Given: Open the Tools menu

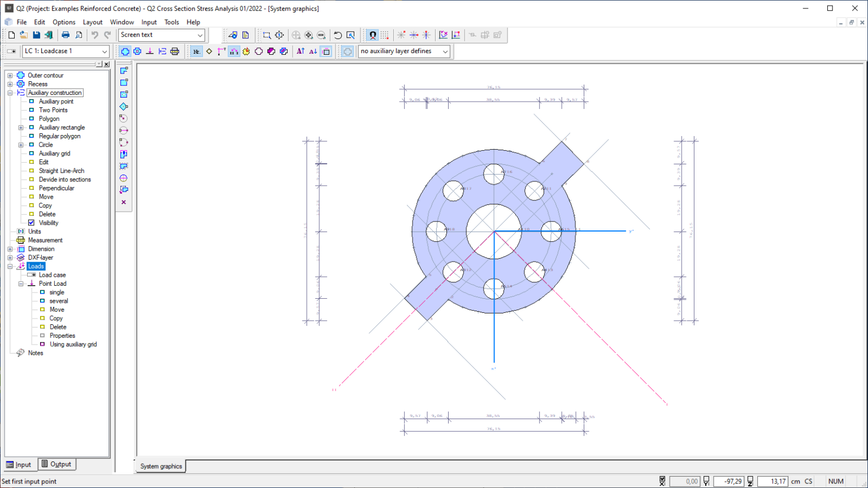Looking at the screenshot, I should pyautogui.click(x=172, y=22).
